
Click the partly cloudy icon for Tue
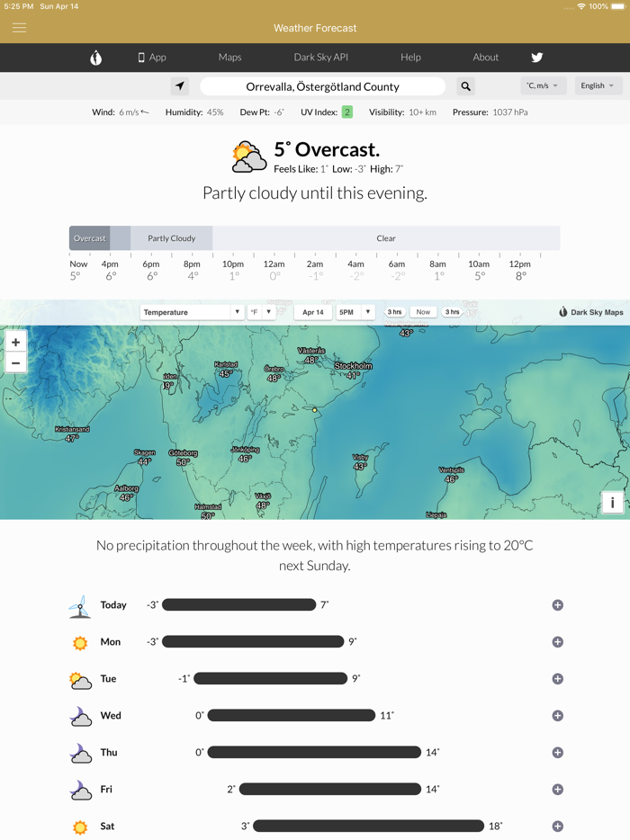point(80,680)
